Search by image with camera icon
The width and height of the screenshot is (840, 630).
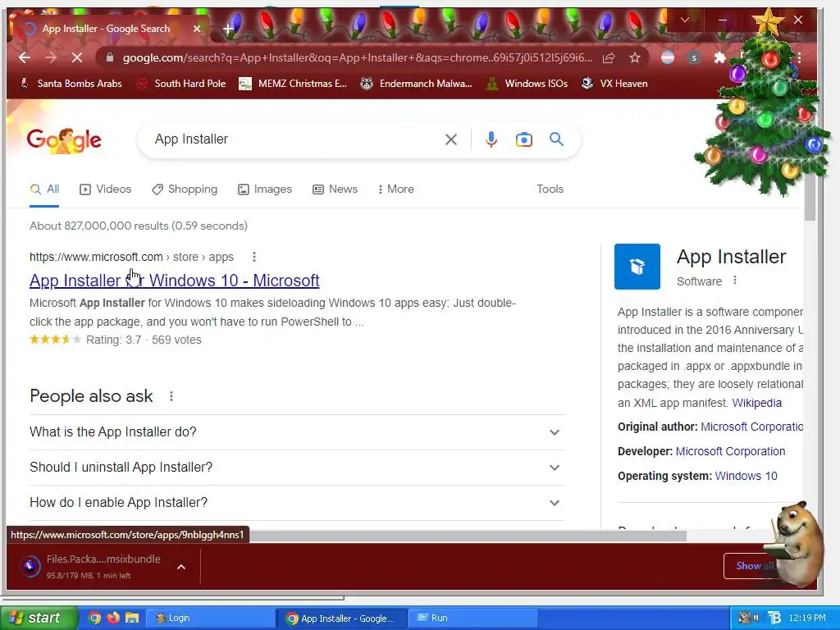524,139
